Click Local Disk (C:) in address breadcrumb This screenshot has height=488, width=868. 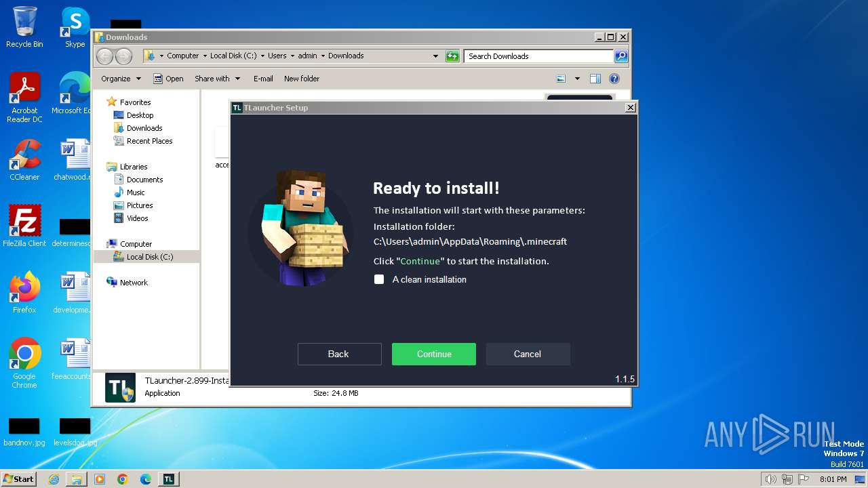click(x=233, y=56)
